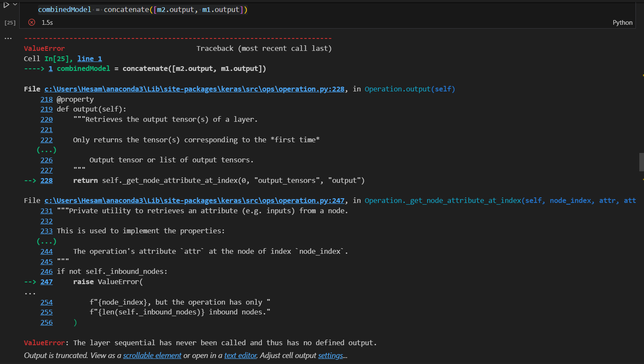Jump to line 256 link
The height and width of the screenshot is (364, 644).
pyautogui.click(x=47, y=322)
